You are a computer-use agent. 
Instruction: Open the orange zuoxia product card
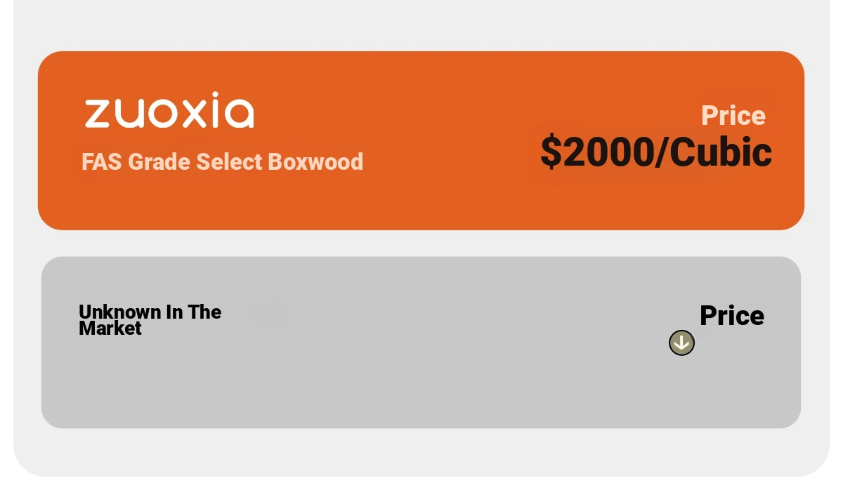(421, 140)
